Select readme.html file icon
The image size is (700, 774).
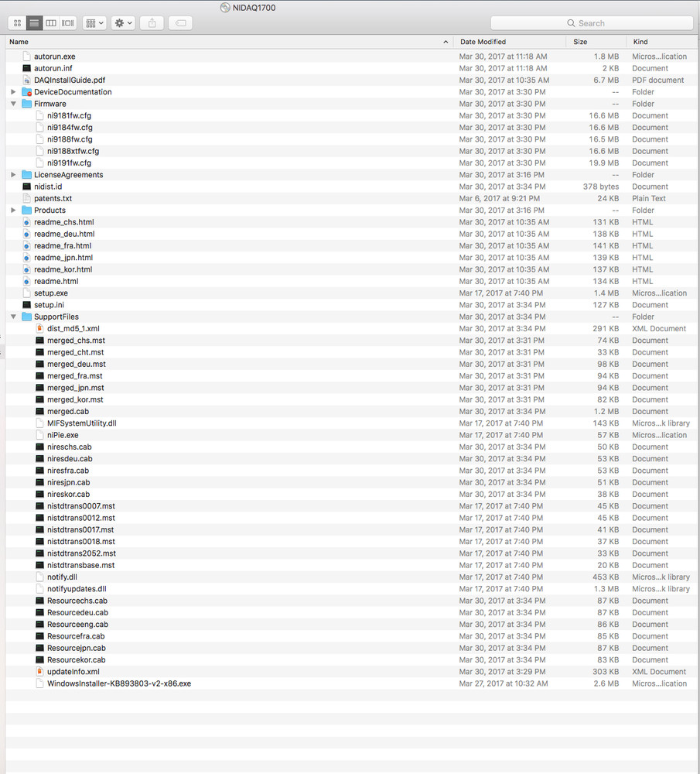pos(26,282)
